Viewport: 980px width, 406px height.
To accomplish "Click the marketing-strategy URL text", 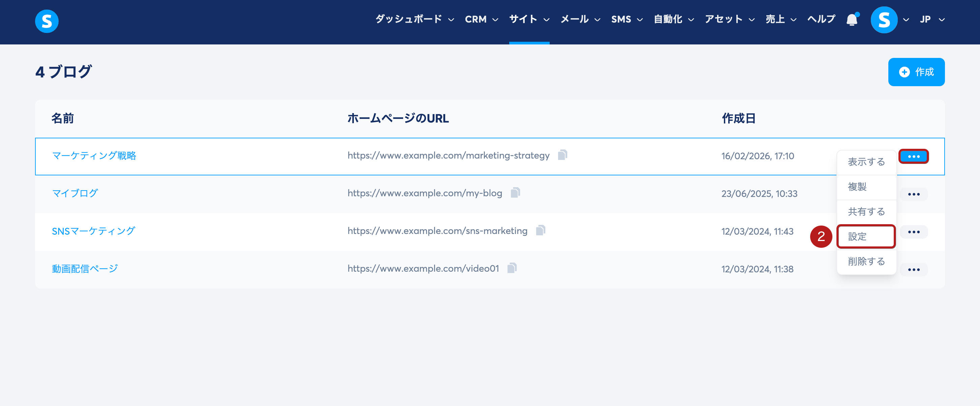I will (448, 155).
